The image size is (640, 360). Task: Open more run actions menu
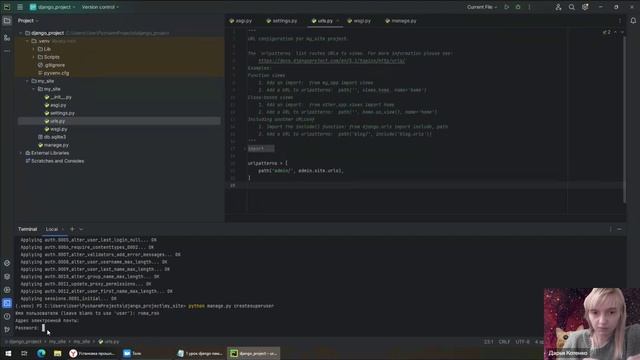tap(529, 7)
